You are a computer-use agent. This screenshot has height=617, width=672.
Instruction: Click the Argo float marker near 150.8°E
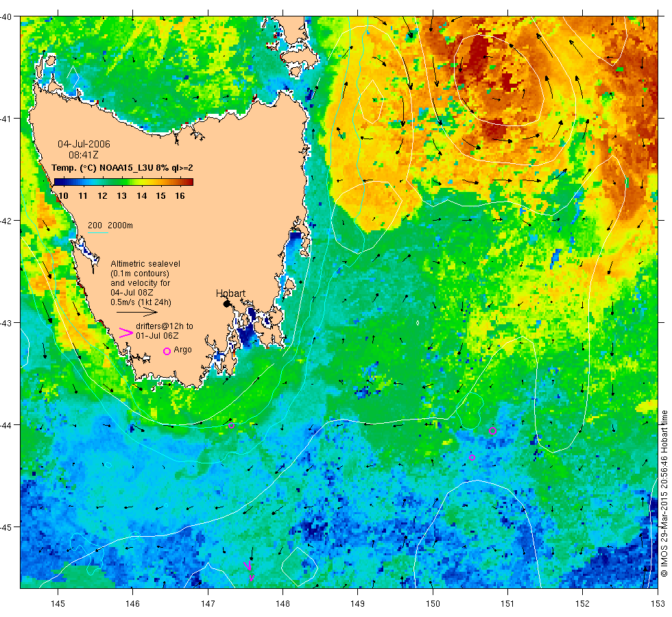click(493, 431)
